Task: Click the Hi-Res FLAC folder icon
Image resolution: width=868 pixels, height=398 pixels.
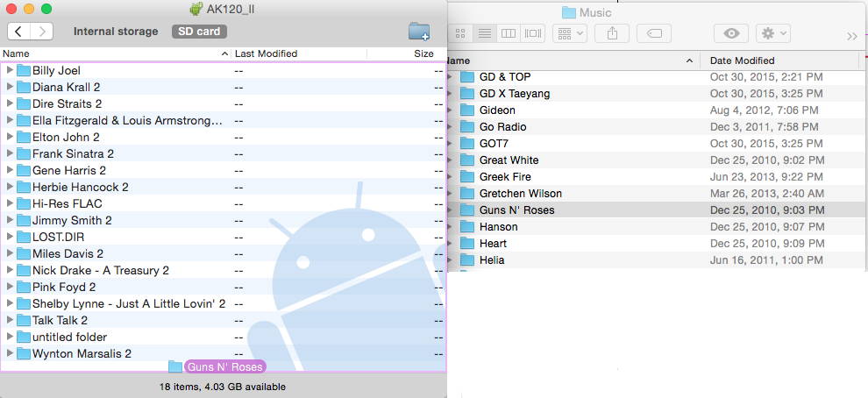Action: coord(24,203)
